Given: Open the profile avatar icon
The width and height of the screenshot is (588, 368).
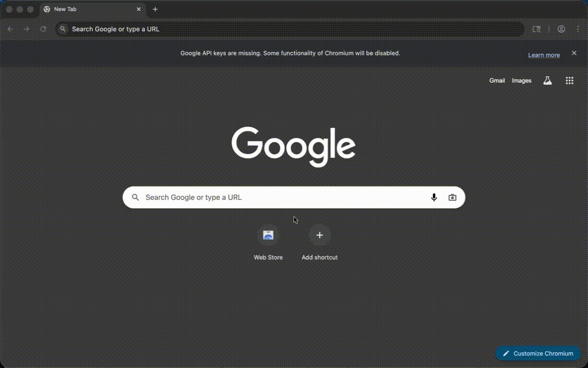Looking at the screenshot, I should point(561,29).
